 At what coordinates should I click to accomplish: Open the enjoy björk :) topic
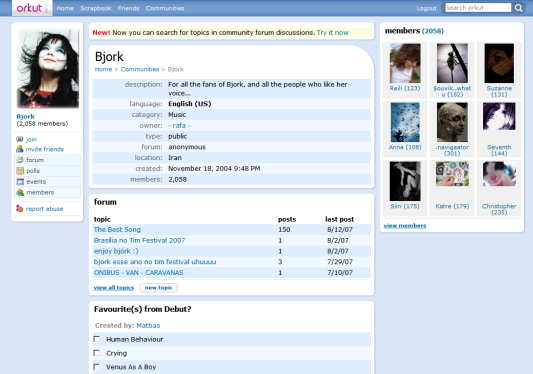point(116,251)
